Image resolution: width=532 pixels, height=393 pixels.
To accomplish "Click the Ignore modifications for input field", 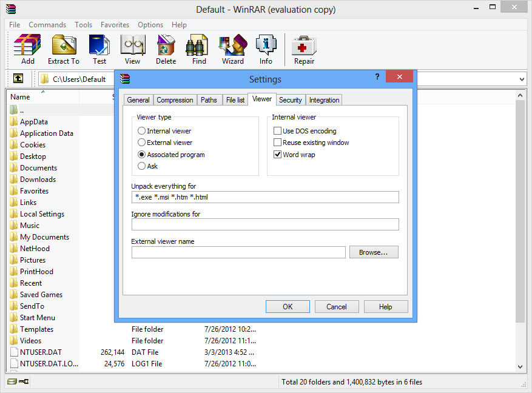I will [x=265, y=224].
